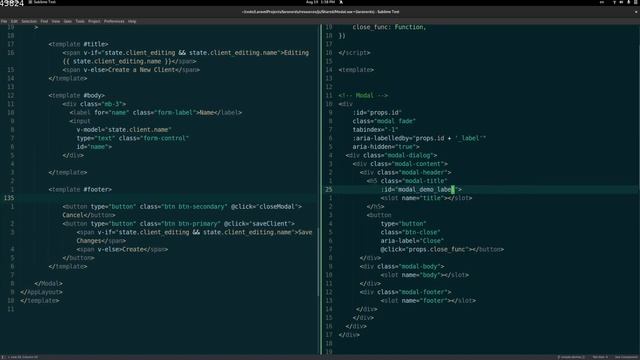
Task: Click '</script>' tag in right pane
Action: (355, 53)
